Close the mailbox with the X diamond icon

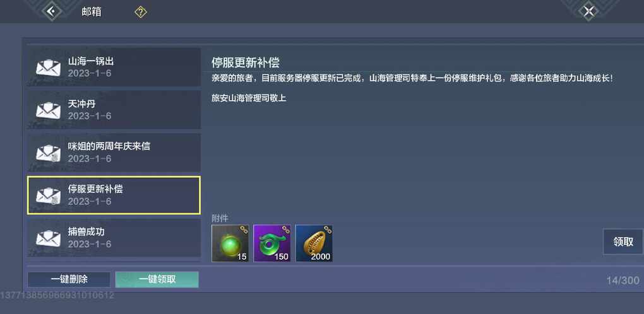pos(588,11)
